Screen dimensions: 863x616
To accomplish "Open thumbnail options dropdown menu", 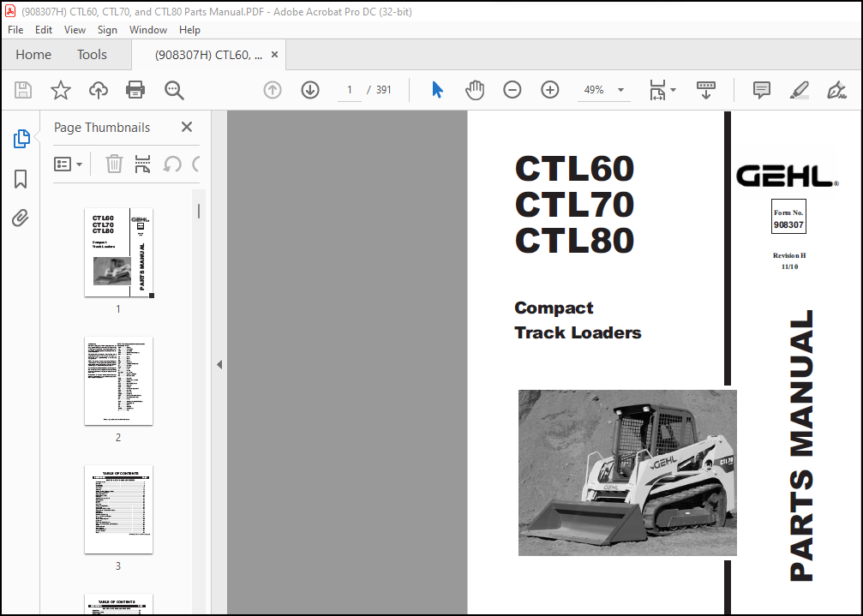I will (69, 164).
